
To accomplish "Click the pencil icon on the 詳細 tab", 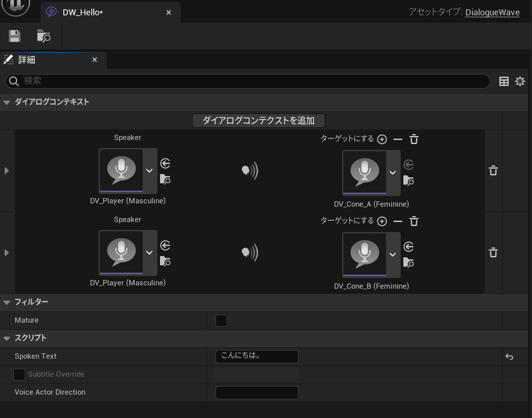I will (9, 60).
